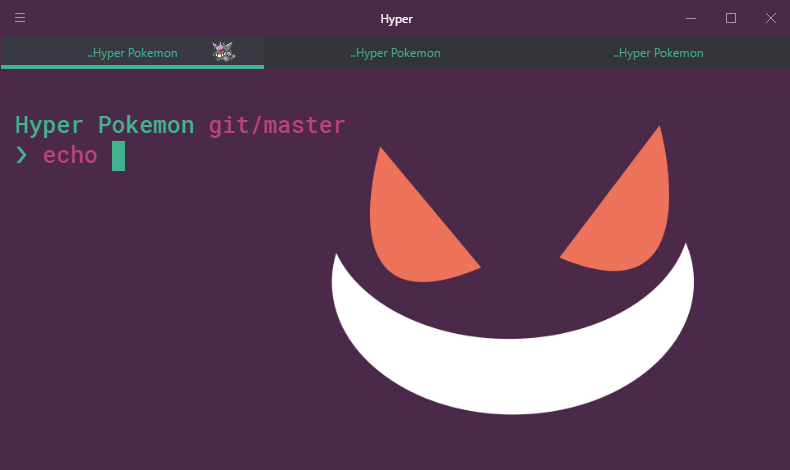The image size is (790, 470).
Task: Click the prompt chevron symbol before echo
Action: click(x=22, y=156)
